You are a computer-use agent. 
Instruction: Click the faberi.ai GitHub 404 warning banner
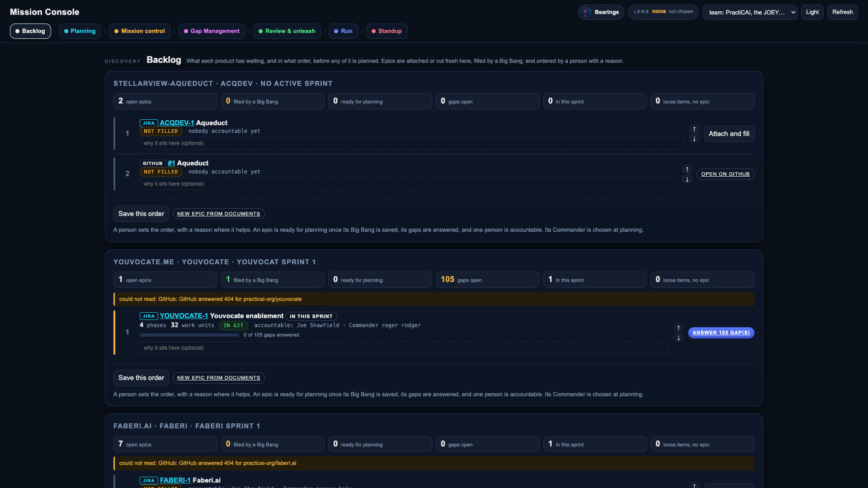[x=434, y=463]
